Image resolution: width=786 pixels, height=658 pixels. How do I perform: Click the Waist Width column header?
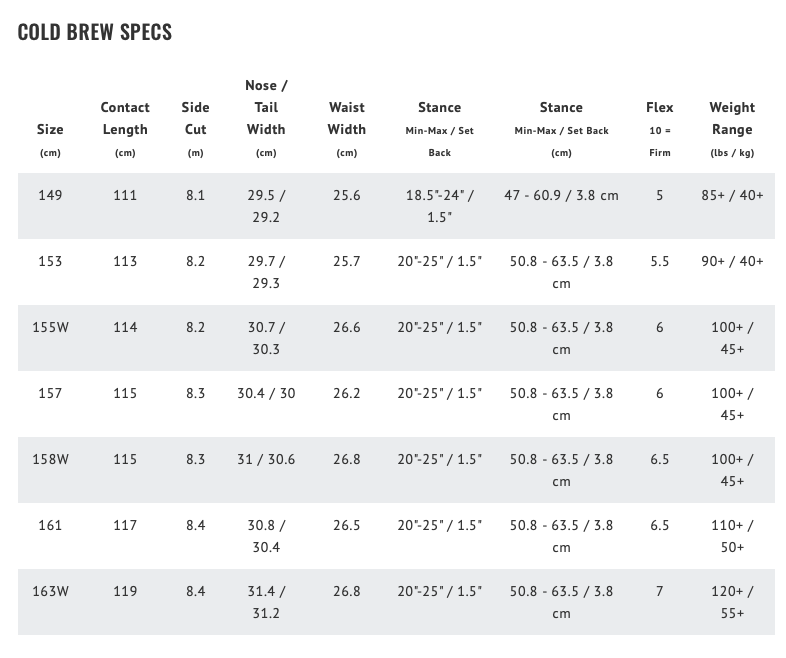(x=346, y=118)
